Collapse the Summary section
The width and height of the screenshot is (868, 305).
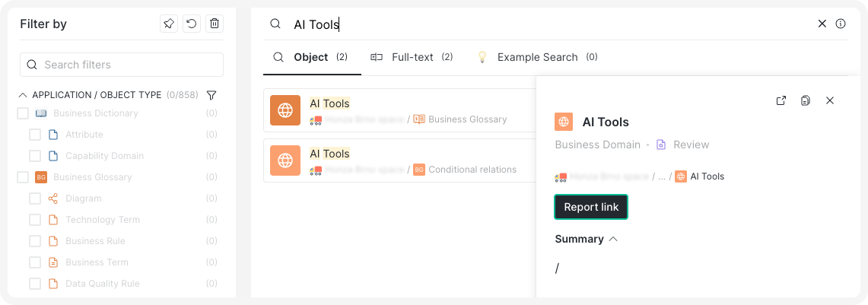click(x=613, y=239)
